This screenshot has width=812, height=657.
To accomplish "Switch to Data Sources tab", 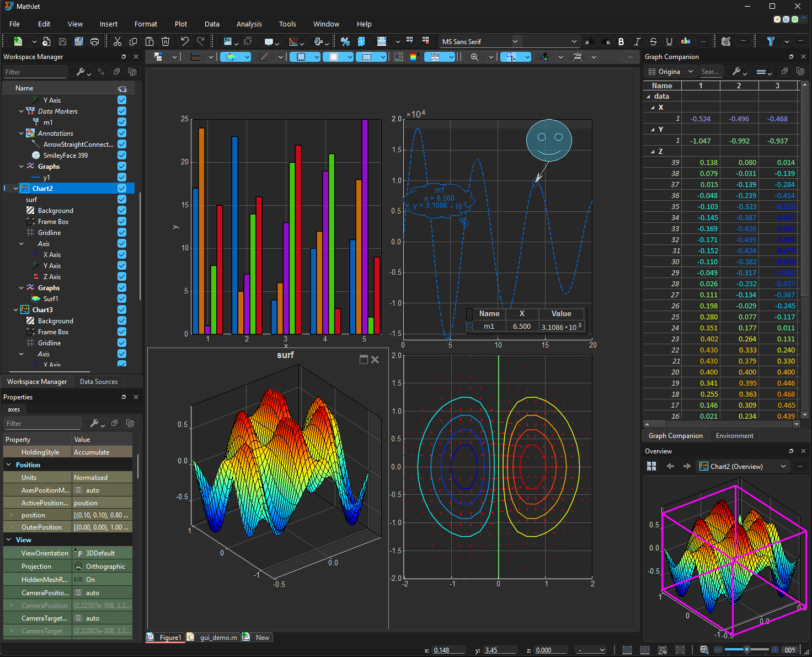I will click(99, 382).
